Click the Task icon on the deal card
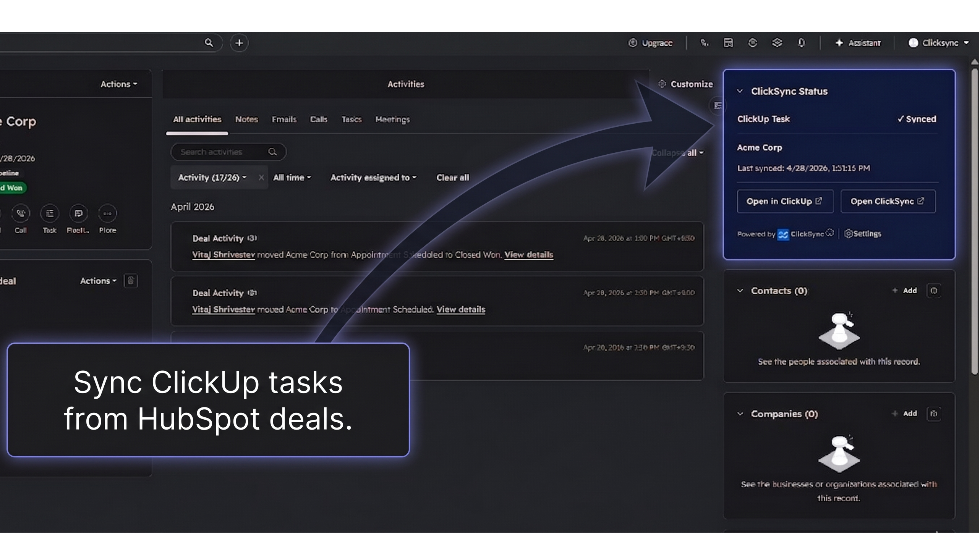This screenshot has width=980, height=551. click(x=50, y=214)
